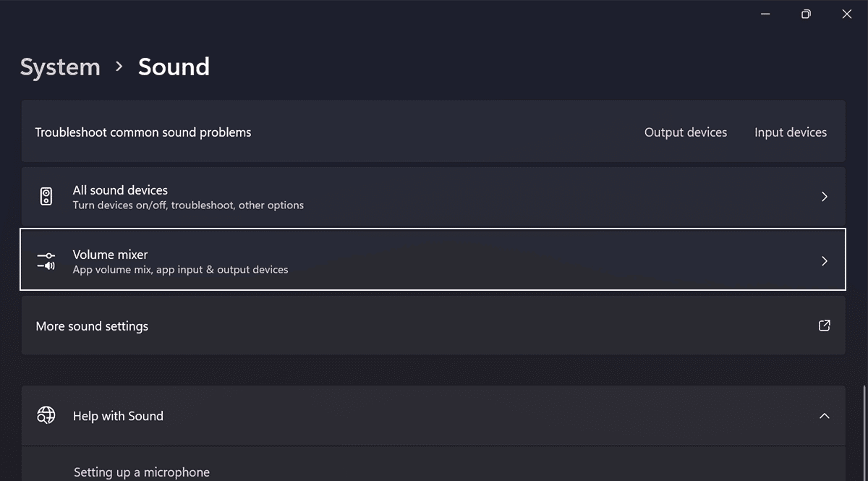Click the Volume mixer slider icon
The height and width of the screenshot is (481, 868).
[46, 261]
